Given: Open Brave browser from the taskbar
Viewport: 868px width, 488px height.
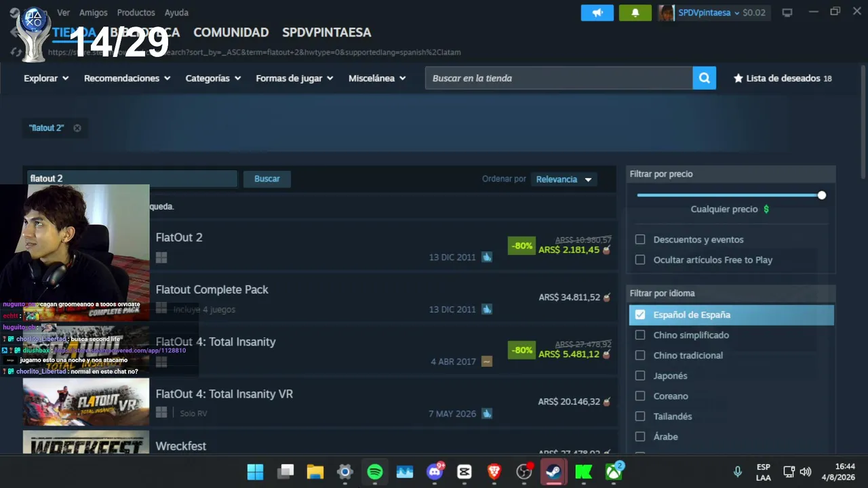Looking at the screenshot, I should [x=494, y=472].
